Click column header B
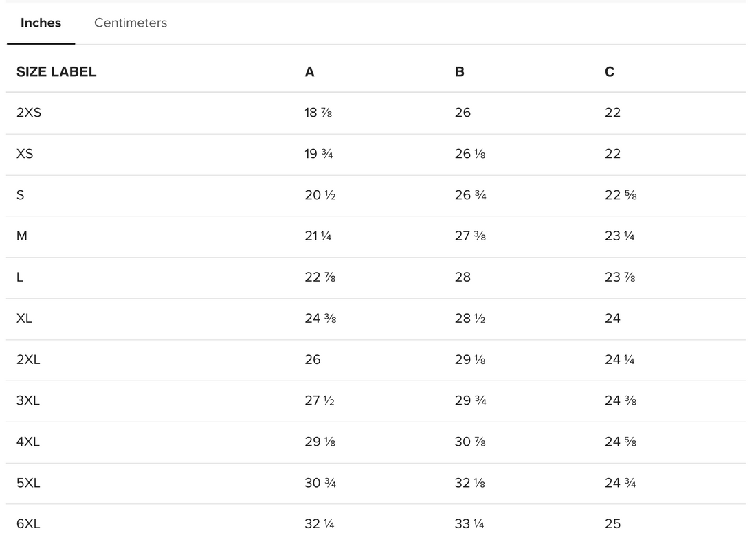Image resolution: width=756 pixels, height=544 pixels. click(459, 71)
